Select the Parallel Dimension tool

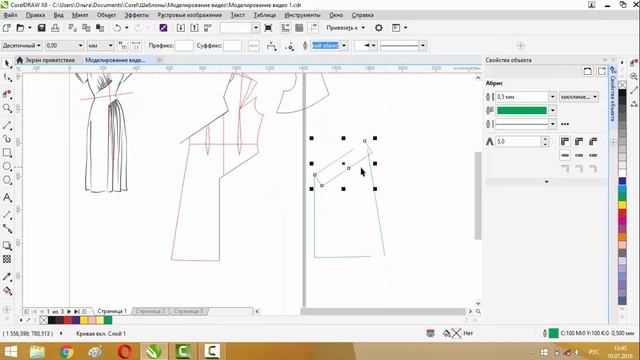pos(7,214)
